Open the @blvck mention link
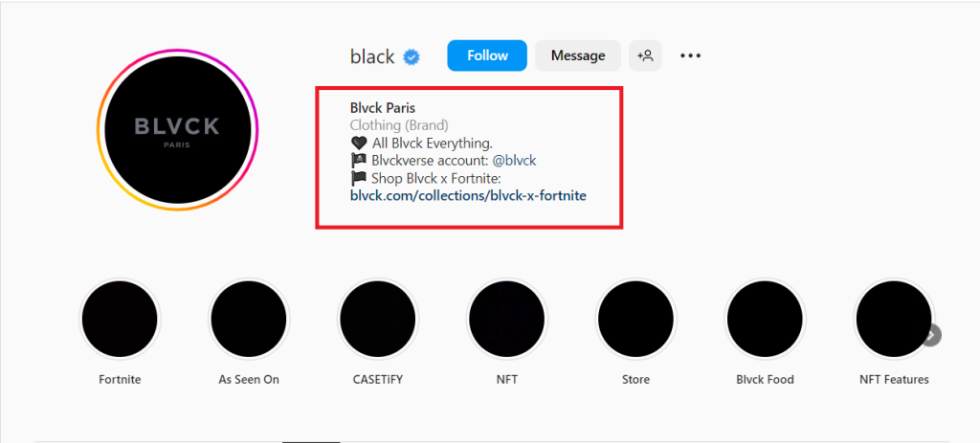980x443 pixels. tap(514, 161)
